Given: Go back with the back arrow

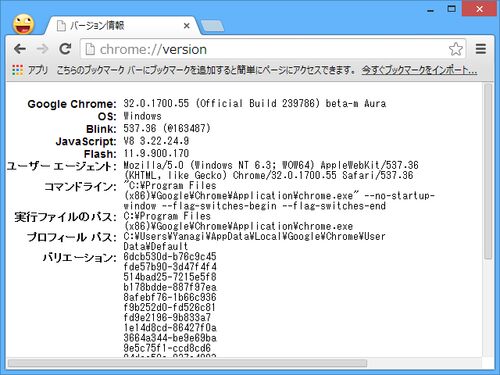Looking at the screenshot, I should [20, 49].
